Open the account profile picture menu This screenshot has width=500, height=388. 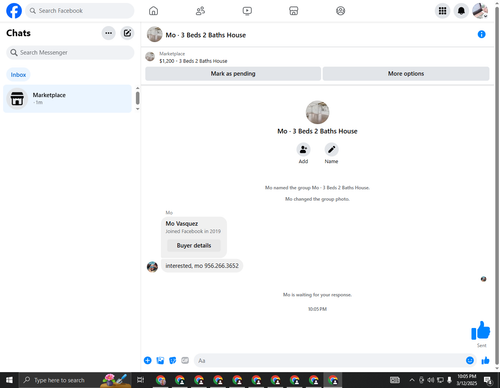480,11
